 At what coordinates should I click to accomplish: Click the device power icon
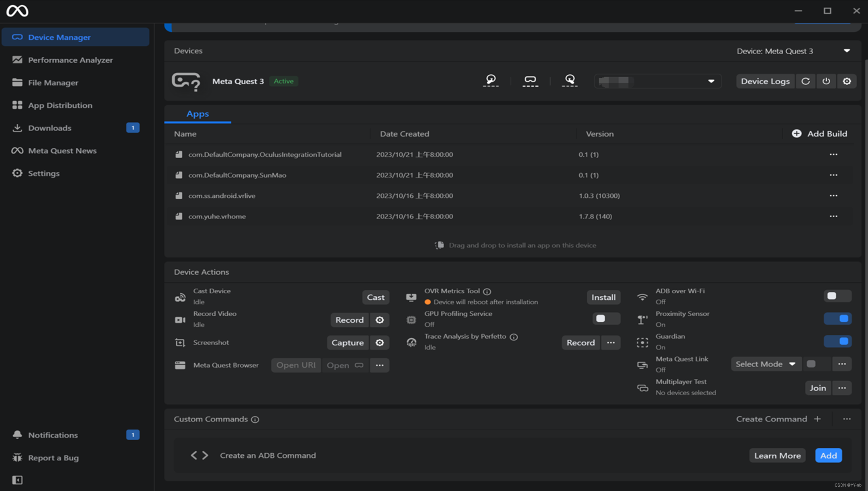(826, 81)
